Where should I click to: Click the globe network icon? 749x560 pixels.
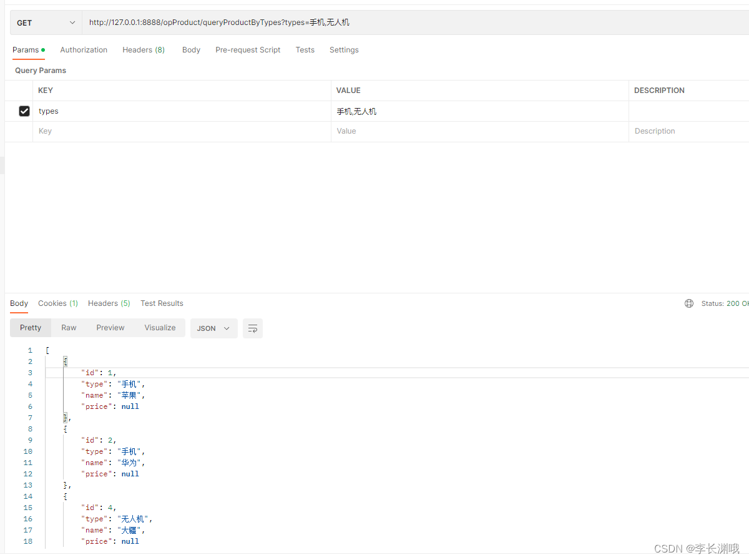click(689, 303)
